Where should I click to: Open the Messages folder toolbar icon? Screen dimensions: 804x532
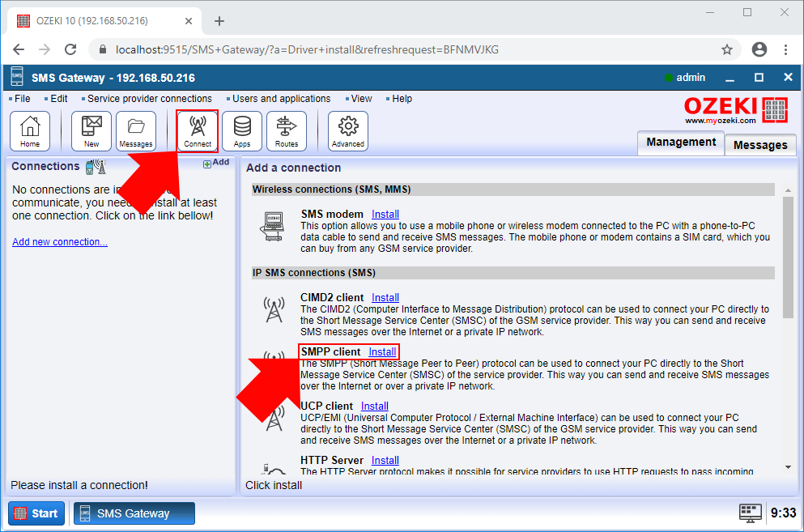pyautogui.click(x=135, y=130)
